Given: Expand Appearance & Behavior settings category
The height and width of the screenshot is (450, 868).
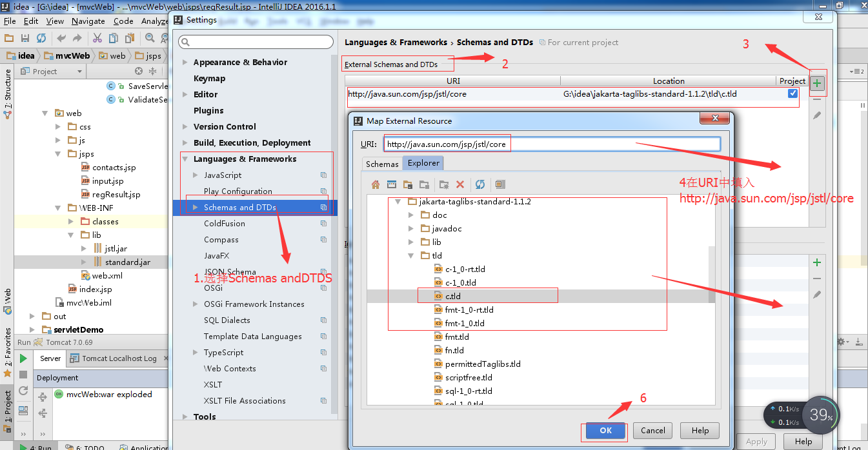Looking at the screenshot, I should tap(185, 63).
